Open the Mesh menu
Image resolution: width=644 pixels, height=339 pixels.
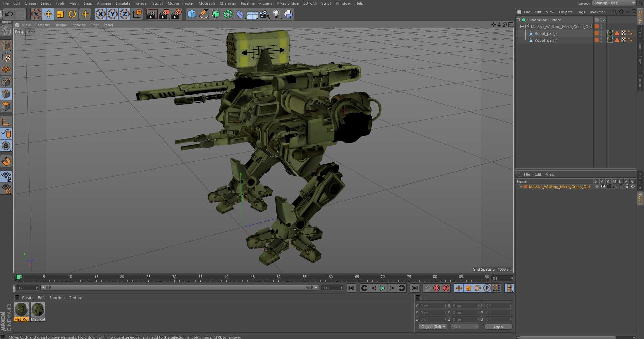pos(74,3)
